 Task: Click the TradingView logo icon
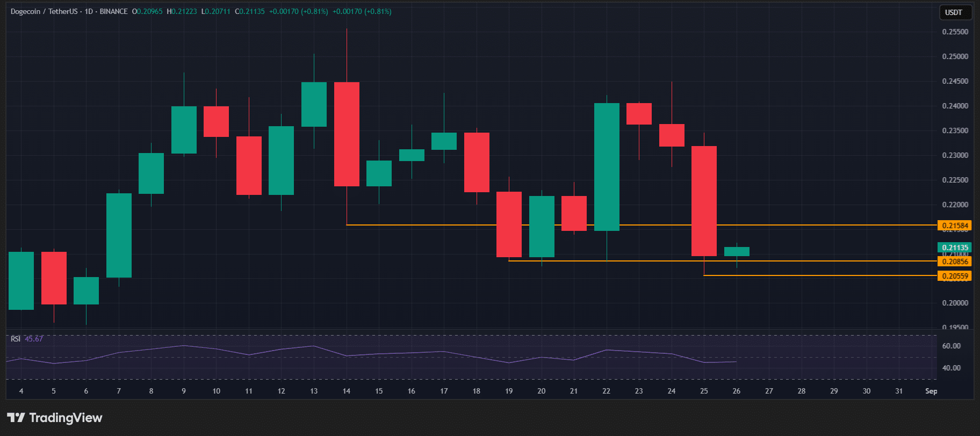16,418
